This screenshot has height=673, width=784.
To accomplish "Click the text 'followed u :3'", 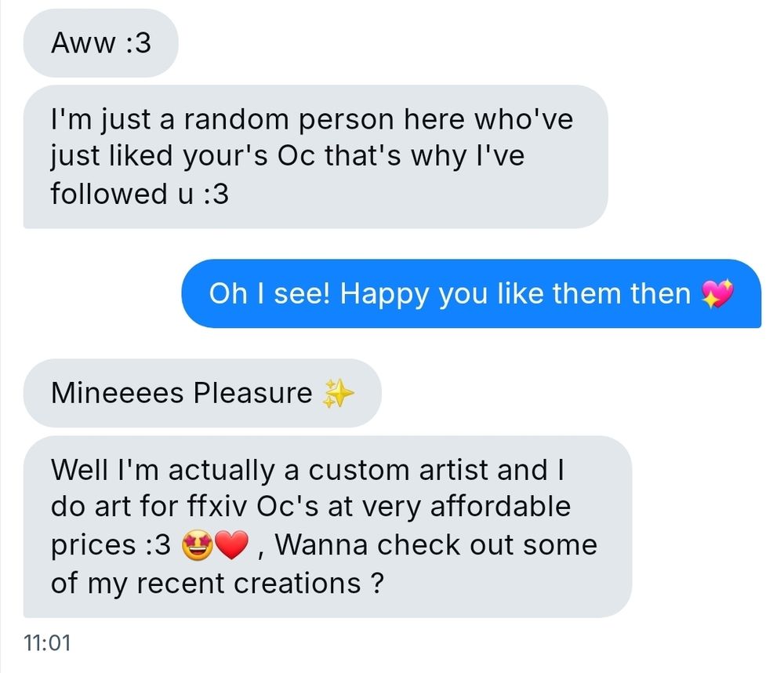I will pyautogui.click(x=140, y=195).
